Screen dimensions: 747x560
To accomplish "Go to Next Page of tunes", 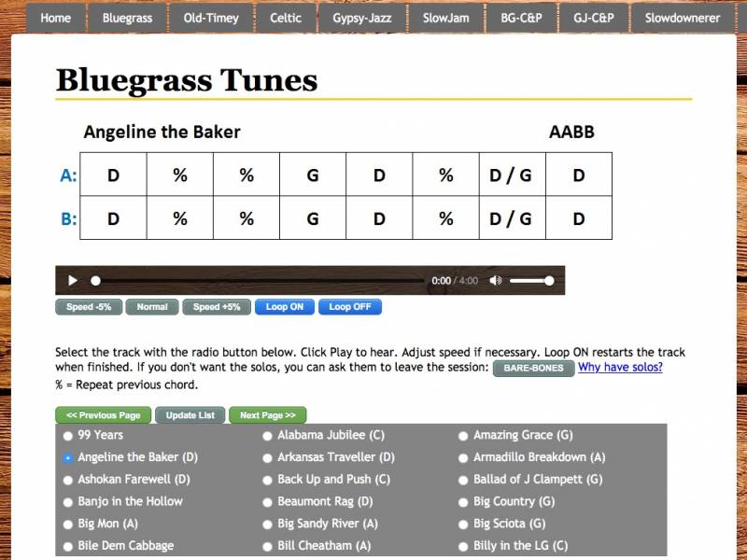I will (x=267, y=415).
